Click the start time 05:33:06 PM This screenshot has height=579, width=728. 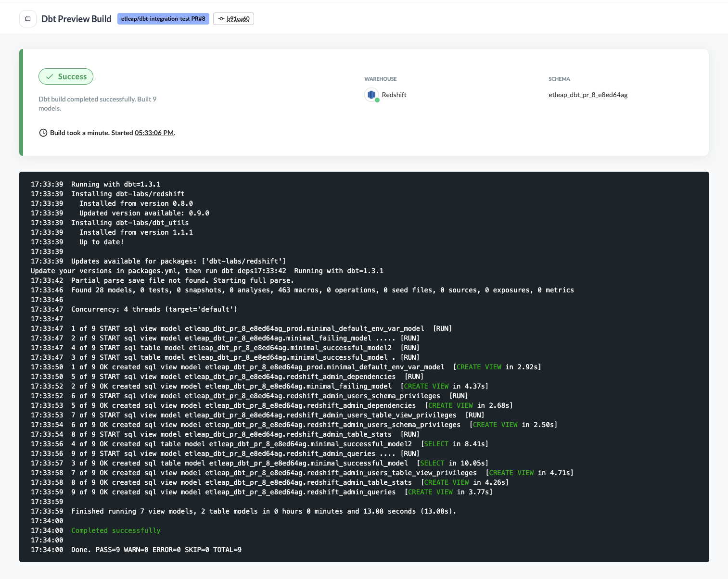coord(154,133)
